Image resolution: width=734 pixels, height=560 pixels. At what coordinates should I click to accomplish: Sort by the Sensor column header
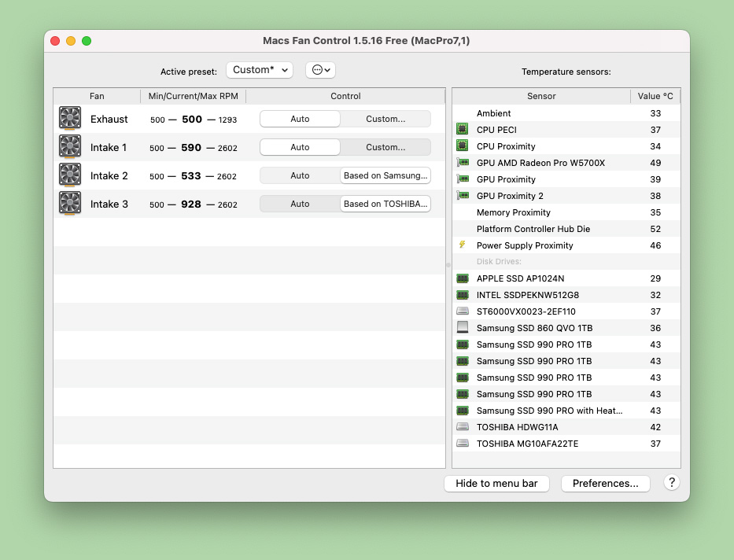(x=541, y=96)
